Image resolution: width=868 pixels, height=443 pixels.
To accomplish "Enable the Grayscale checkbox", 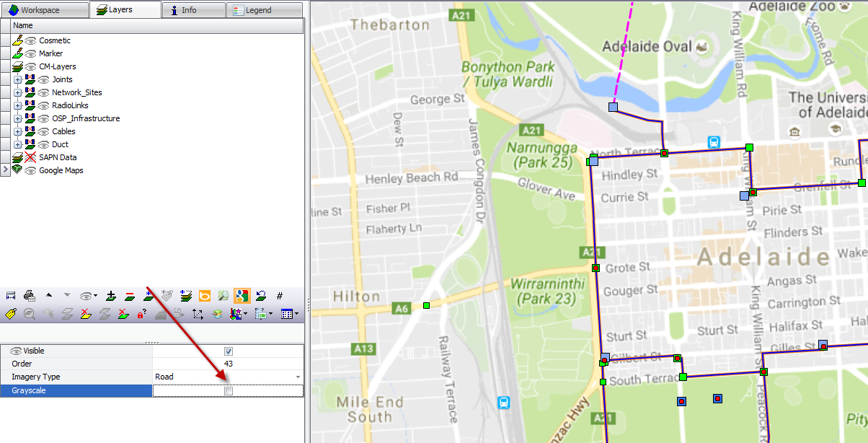I will 229,391.
